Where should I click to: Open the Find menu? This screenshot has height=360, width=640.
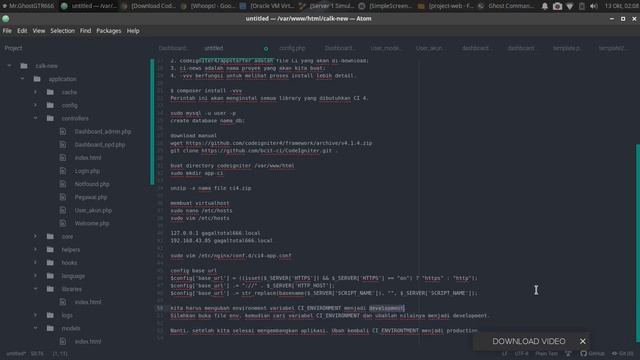(x=85, y=31)
